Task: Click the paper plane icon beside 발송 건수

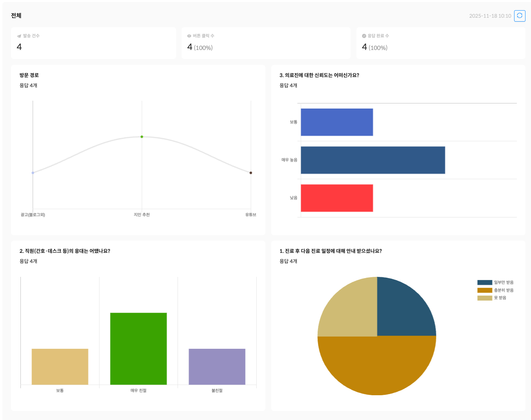Action: pos(19,36)
